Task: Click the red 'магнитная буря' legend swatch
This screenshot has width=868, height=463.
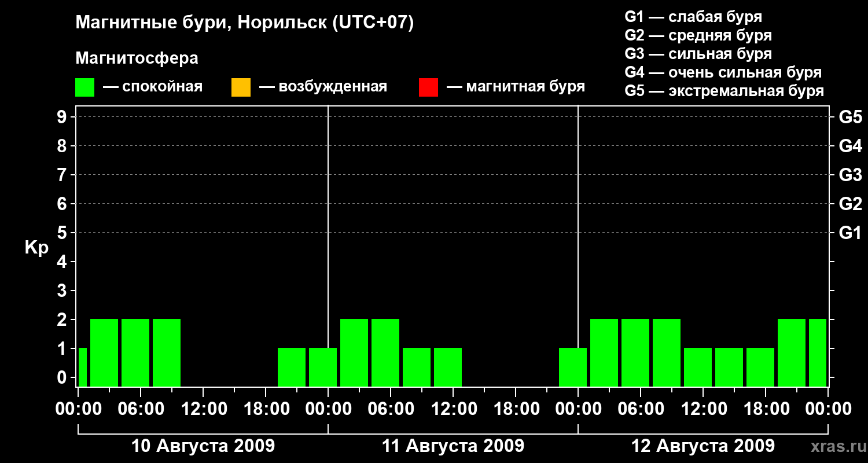Action: (428, 87)
